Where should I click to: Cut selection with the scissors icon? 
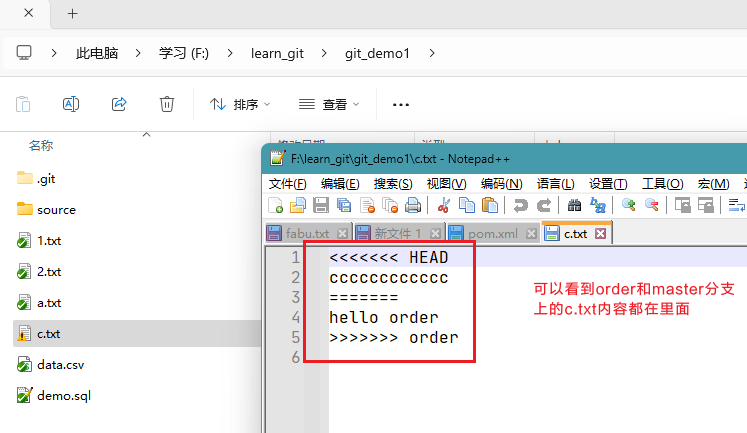point(444,205)
